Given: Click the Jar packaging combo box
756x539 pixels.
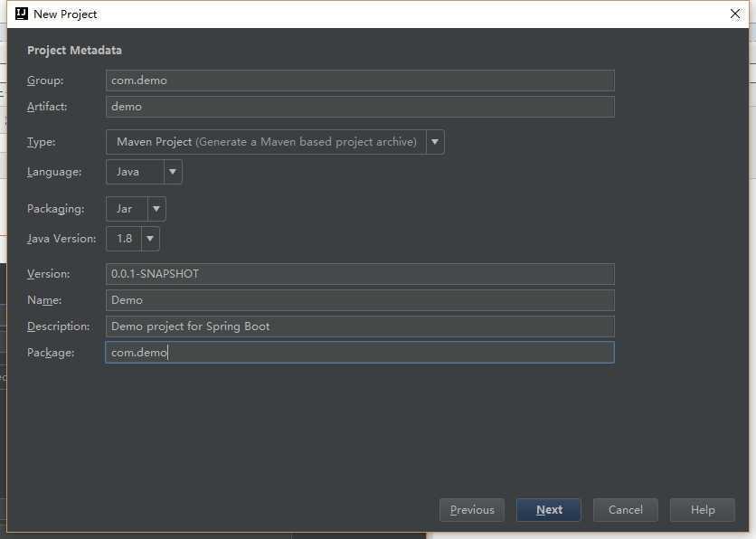Looking at the screenshot, I should tap(126, 209).
